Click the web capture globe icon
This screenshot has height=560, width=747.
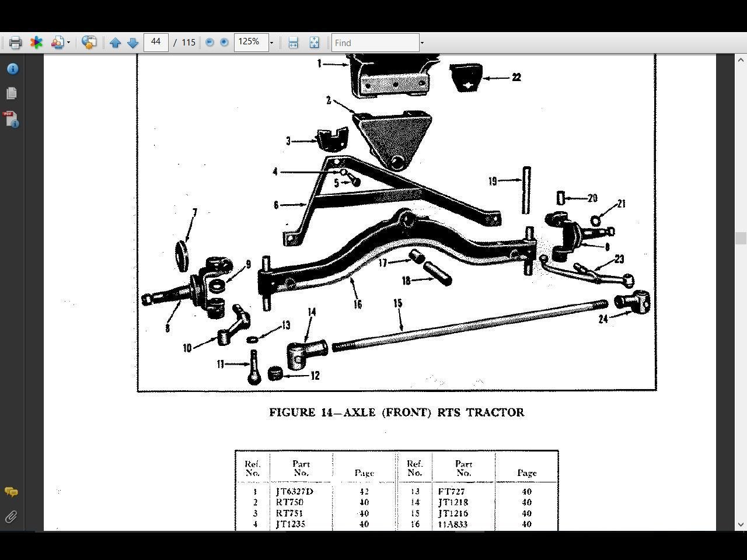point(89,42)
